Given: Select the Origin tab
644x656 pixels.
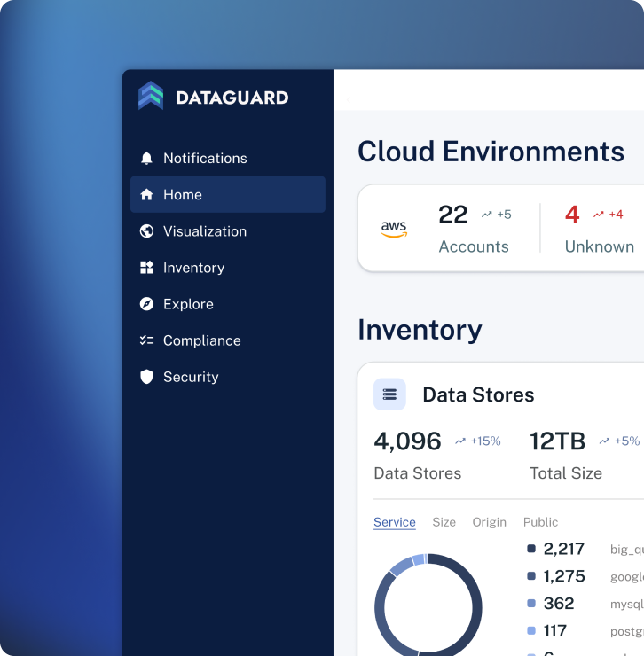Looking at the screenshot, I should 489,522.
